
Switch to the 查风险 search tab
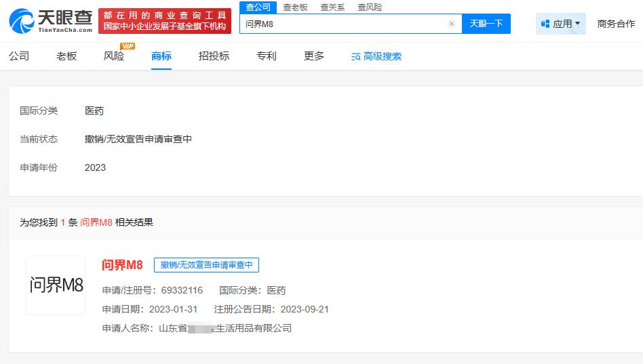[370, 7]
